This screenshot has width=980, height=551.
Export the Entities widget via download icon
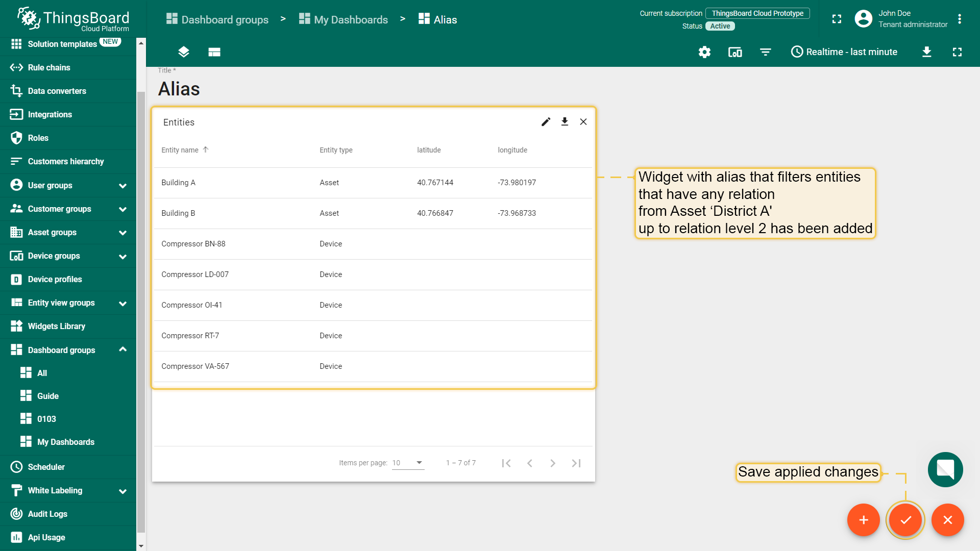tap(565, 122)
